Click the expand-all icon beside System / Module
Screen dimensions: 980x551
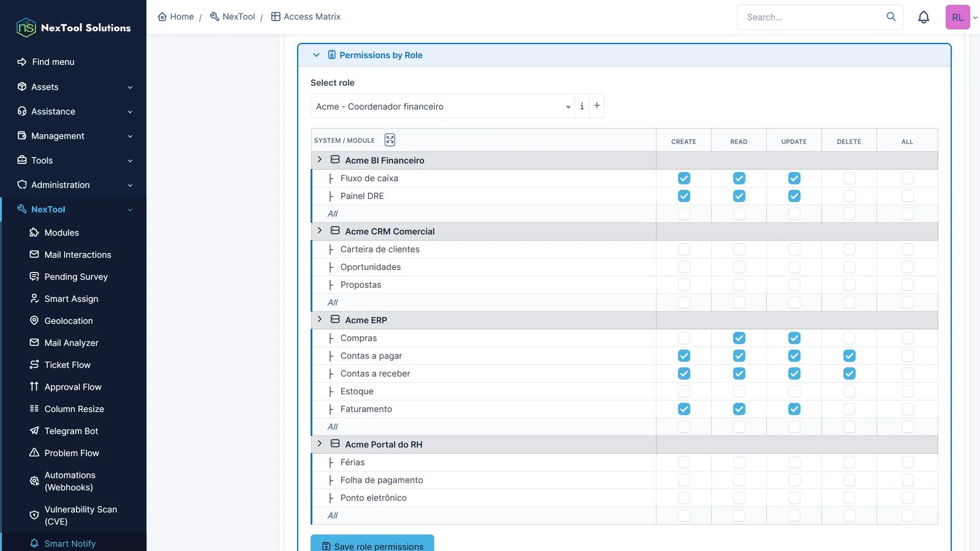[390, 140]
